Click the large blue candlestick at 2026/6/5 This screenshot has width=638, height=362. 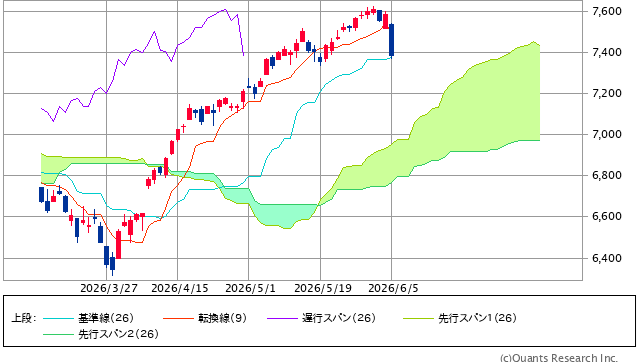pyautogui.click(x=391, y=40)
